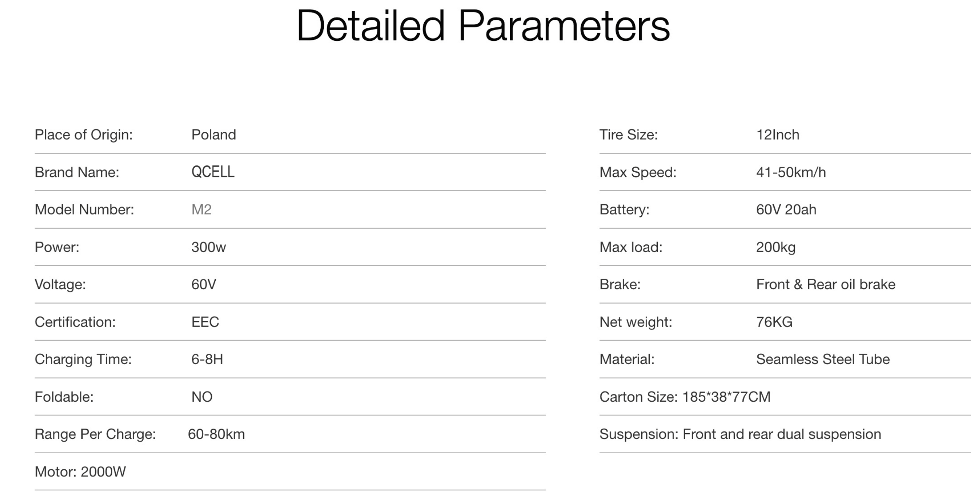The width and height of the screenshot is (980, 494).
Task: Click the 76KG net weight value
Action: (x=774, y=322)
